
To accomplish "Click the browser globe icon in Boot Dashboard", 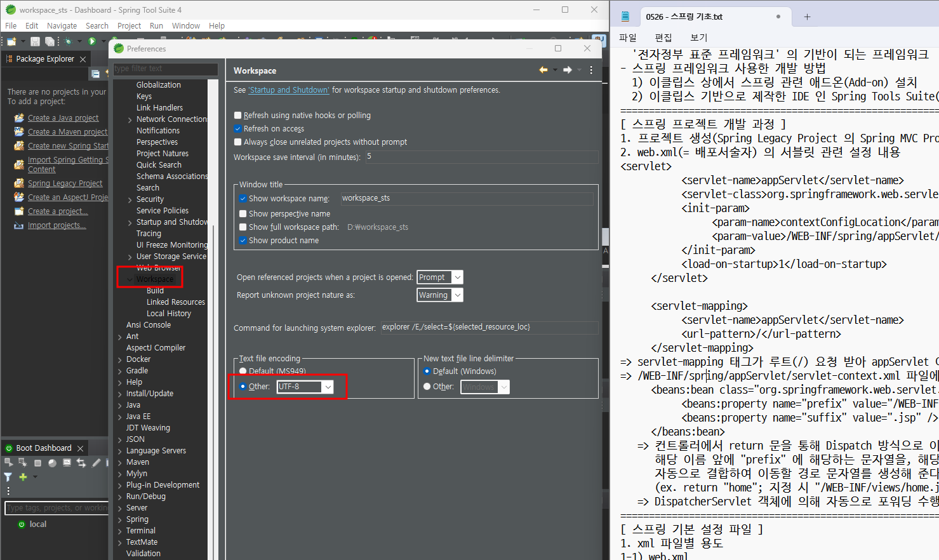I will (x=52, y=463).
